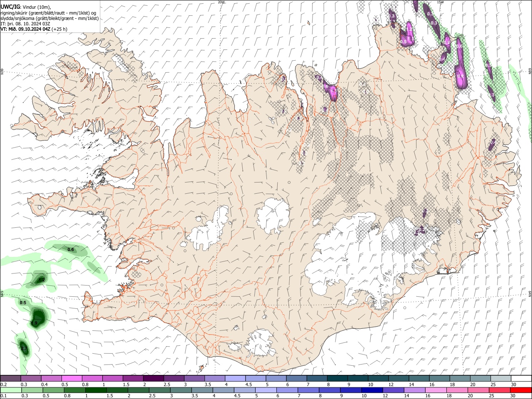Click the bright magenta-pink swatch above upper-row label 0.5

click(x=71, y=379)
